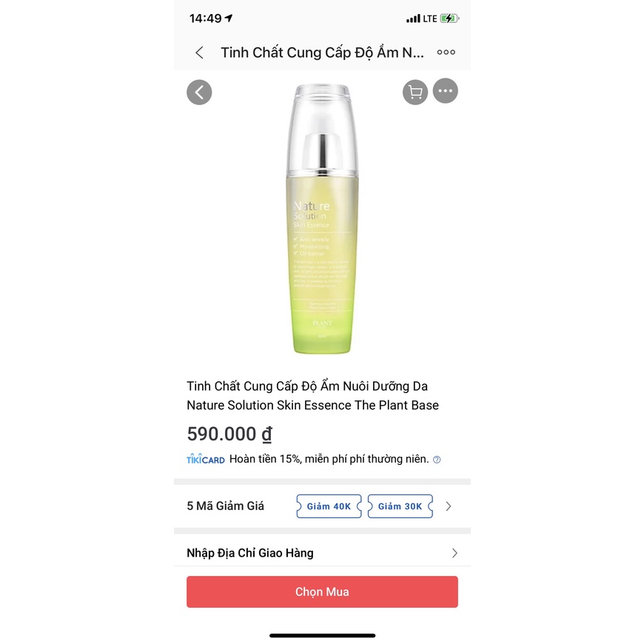Tap the product bottle image

coord(322,219)
